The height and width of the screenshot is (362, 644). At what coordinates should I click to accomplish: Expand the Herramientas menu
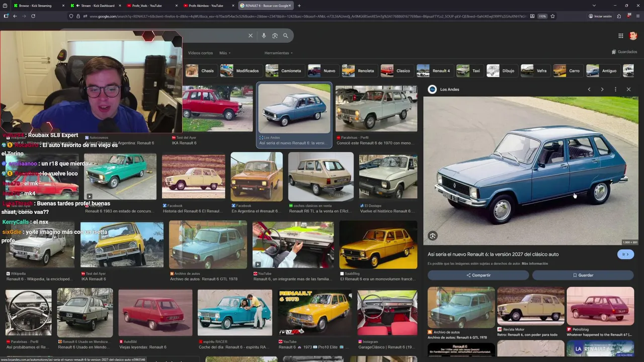click(x=278, y=53)
